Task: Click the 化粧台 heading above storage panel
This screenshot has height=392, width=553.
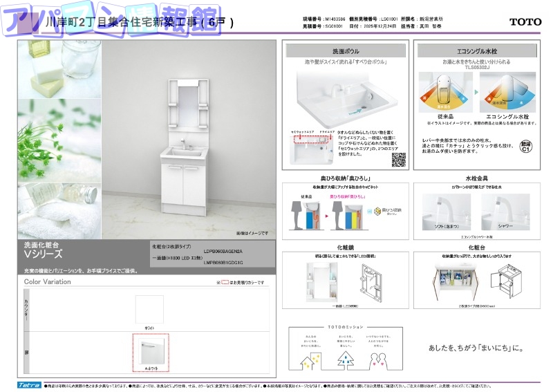Action: (476, 248)
